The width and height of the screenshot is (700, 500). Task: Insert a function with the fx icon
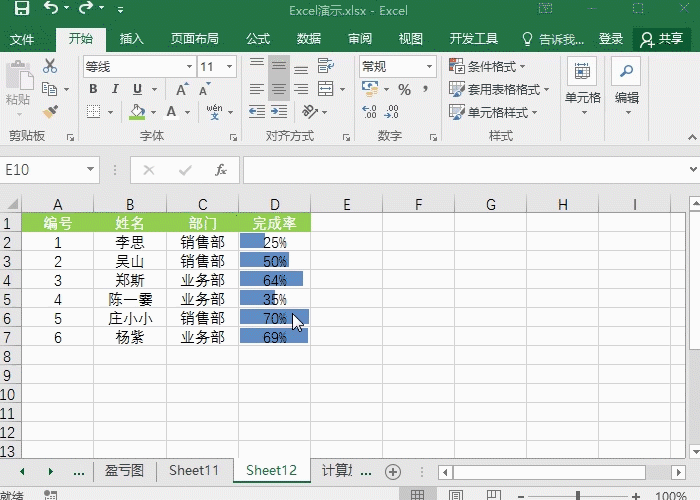[221, 170]
